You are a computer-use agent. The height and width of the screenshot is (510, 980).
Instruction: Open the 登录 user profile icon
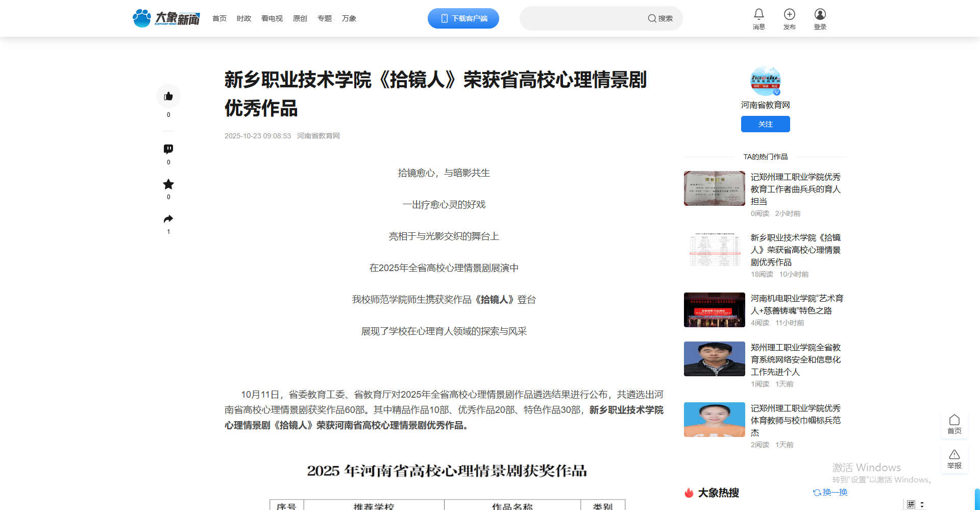pyautogui.click(x=820, y=15)
